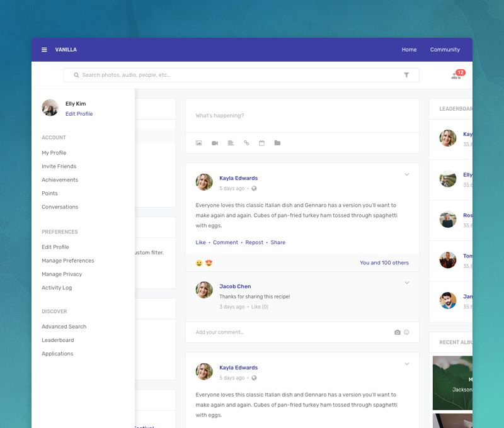Open Kayla Edwards' name on the top post

click(239, 178)
